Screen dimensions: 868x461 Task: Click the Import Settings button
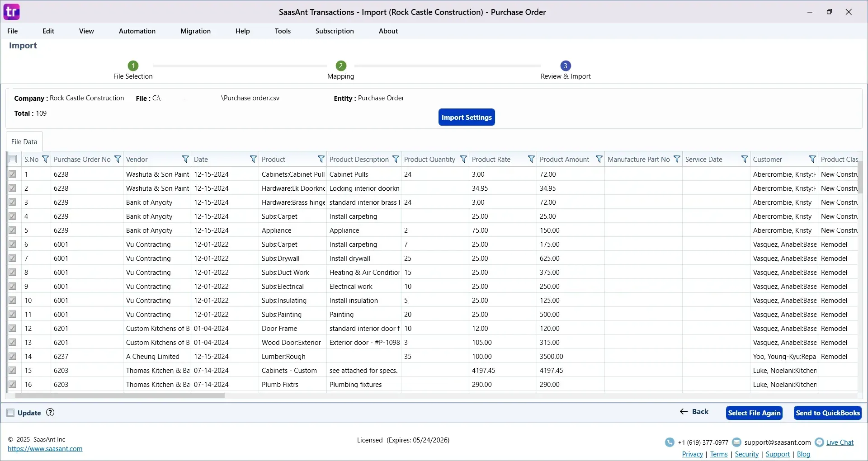click(x=467, y=117)
